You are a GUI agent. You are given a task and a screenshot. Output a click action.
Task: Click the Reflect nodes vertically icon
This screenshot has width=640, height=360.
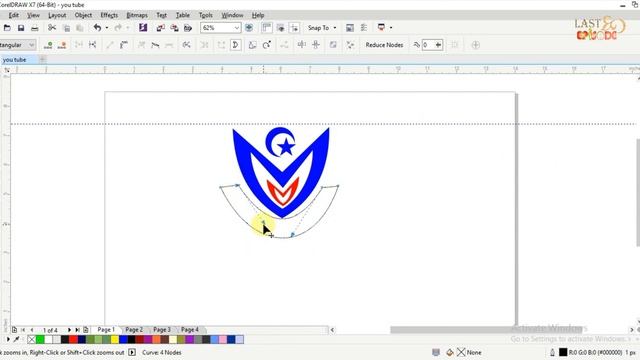316,45
